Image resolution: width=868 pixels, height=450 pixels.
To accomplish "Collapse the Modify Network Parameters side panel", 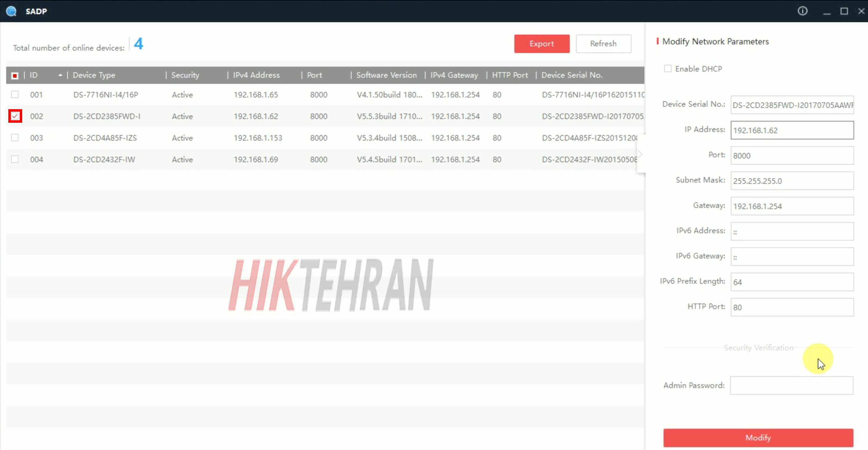I will coord(640,154).
